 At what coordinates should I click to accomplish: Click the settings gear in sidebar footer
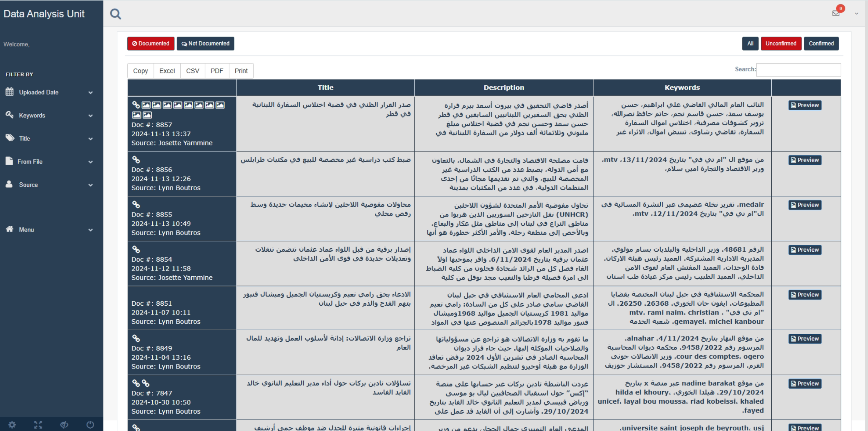pyautogui.click(x=12, y=425)
